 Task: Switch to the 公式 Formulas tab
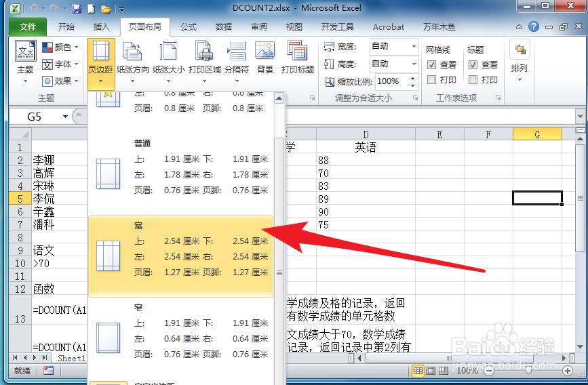[189, 27]
